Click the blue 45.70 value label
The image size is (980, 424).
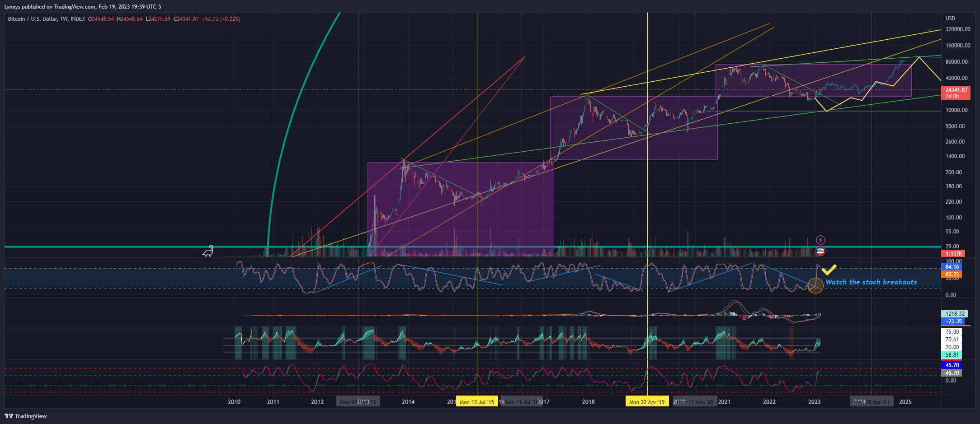[952, 365]
